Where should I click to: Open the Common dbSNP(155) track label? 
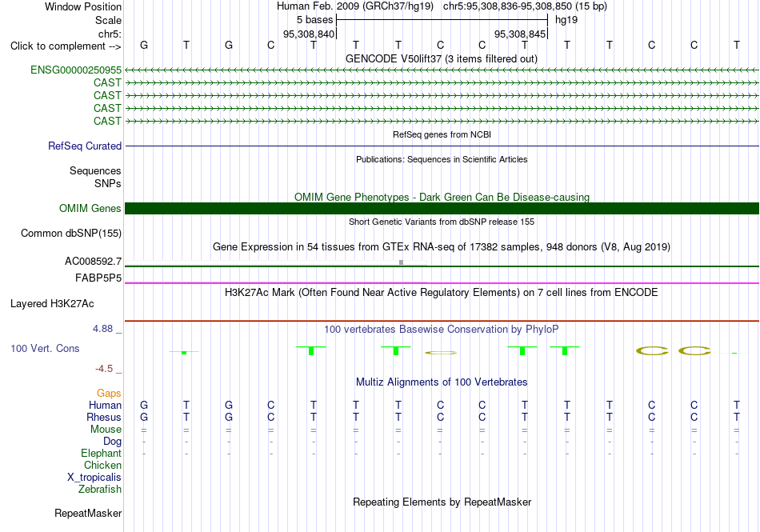click(71, 233)
